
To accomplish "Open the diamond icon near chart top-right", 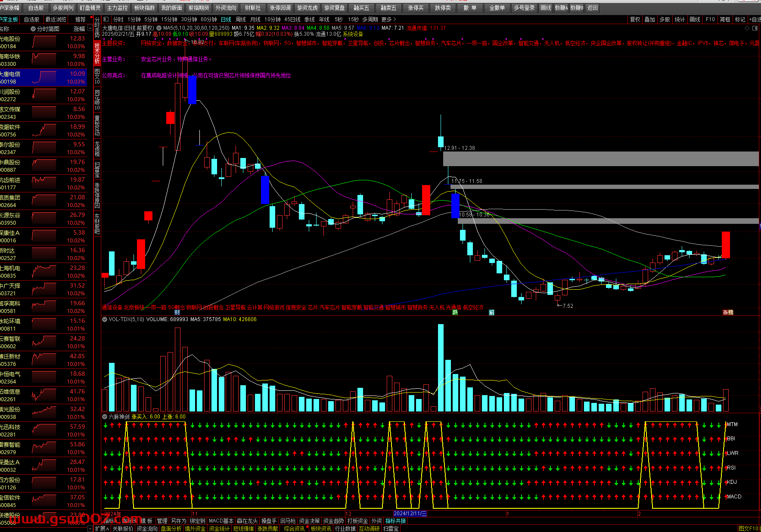I will [747, 28].
